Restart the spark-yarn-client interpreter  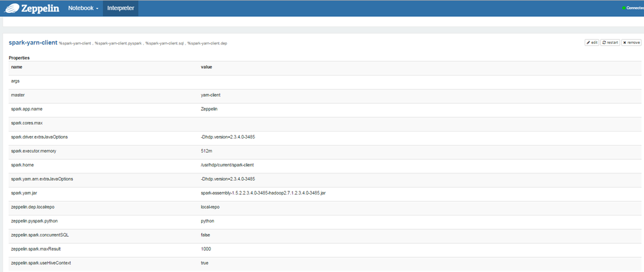[x=610, y=43]
